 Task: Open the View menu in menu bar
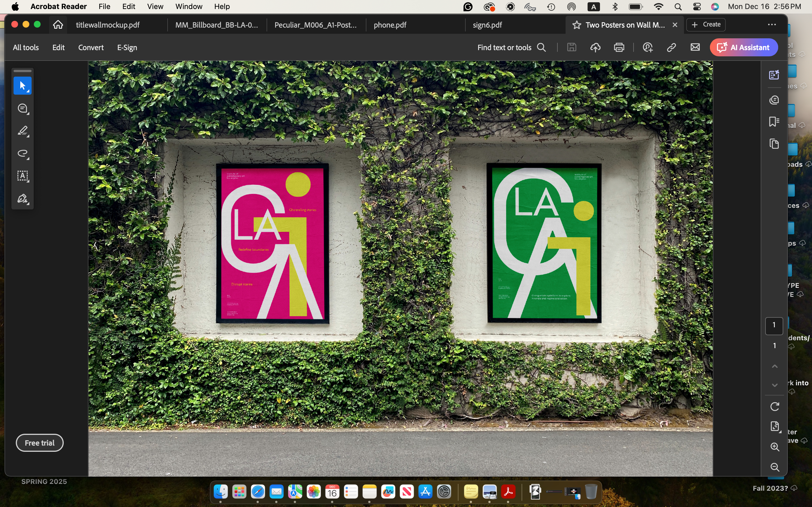[155, 7]
